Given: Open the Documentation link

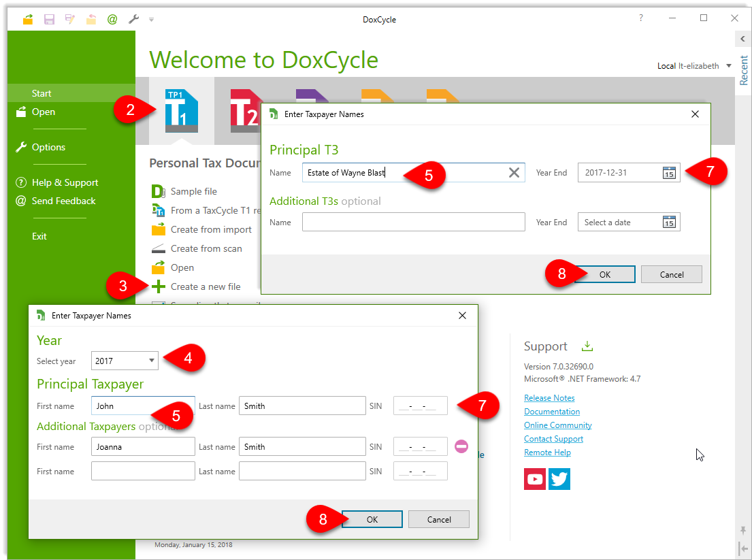Looking at the screenshot, I should [552, 412].
